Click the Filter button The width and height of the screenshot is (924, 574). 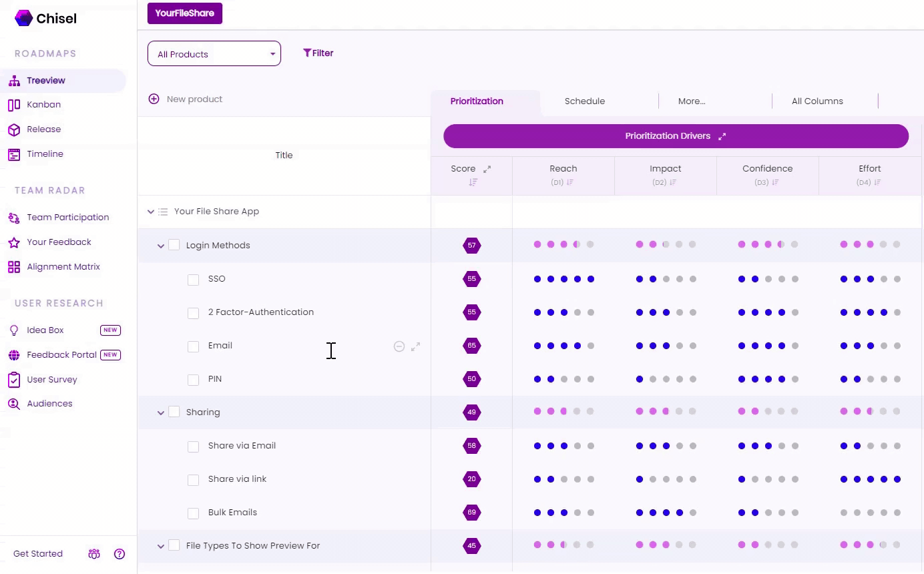pyautogui.click(x=318, y=53)
